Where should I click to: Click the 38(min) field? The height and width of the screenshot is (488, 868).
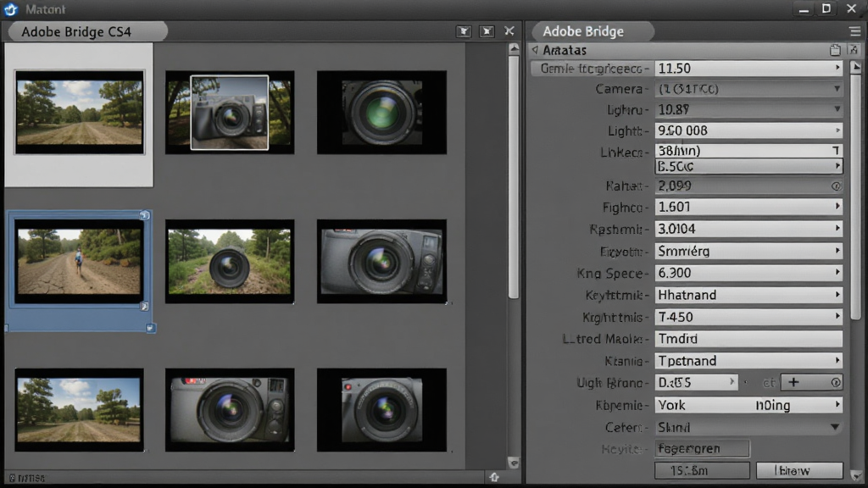(748, 151)
